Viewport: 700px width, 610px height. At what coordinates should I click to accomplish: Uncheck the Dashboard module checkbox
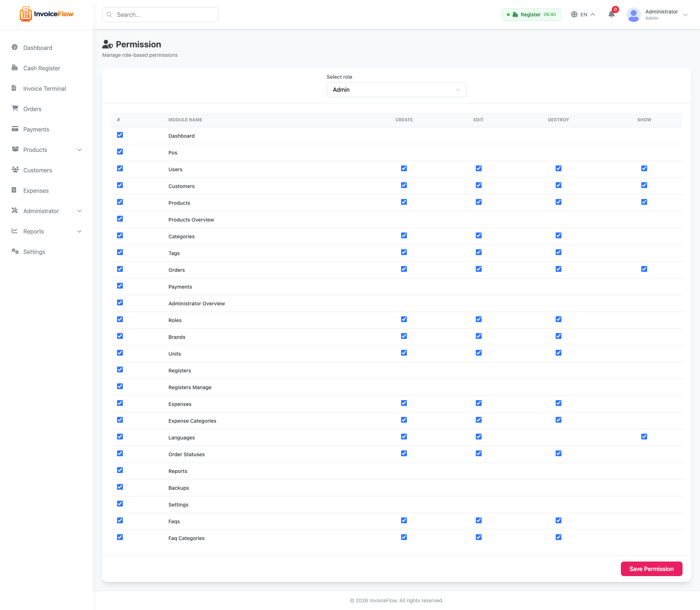click(x=120, y=135)
